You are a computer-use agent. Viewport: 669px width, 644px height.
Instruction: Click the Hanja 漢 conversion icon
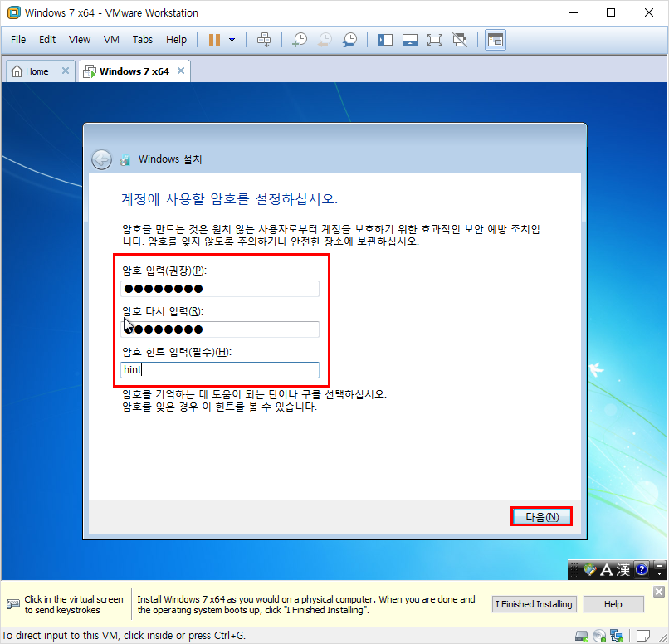pyautogui.click(x=623, y=569)
